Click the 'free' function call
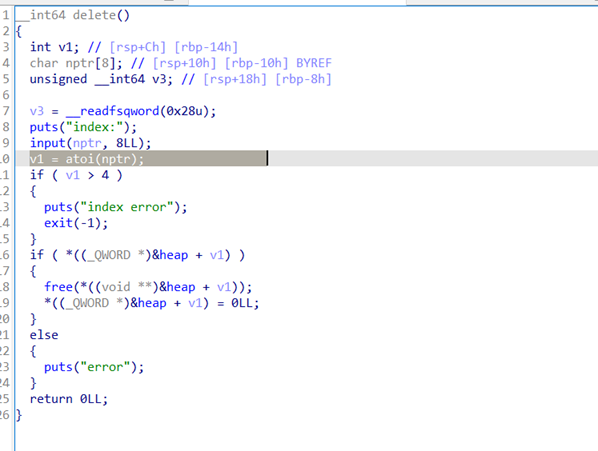The image size is (598, 451). pyautogui.click(x=58, y=287)
